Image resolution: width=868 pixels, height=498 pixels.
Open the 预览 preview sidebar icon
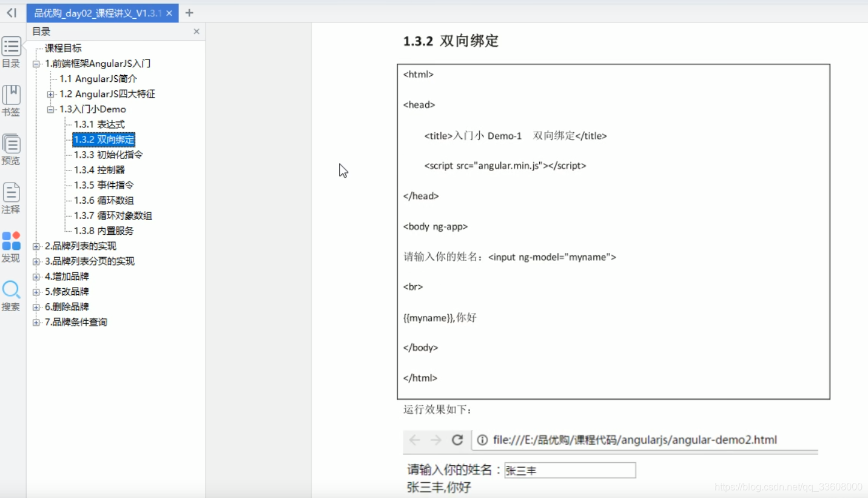(11, 149)
